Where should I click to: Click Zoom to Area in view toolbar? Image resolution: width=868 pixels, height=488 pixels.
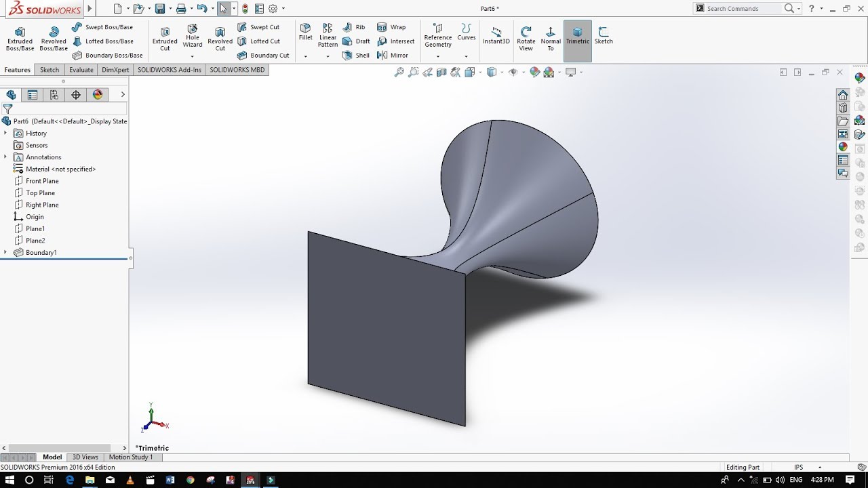(x=414, y=73)
